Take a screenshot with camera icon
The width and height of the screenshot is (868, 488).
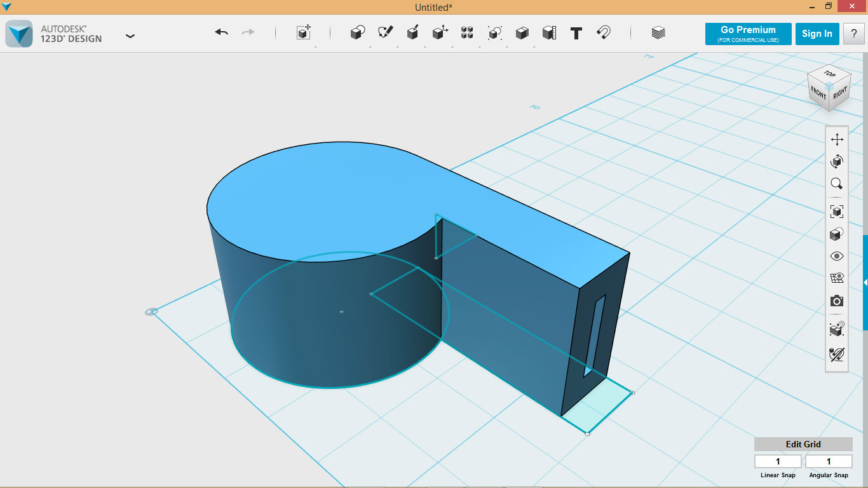pos(837,301)
